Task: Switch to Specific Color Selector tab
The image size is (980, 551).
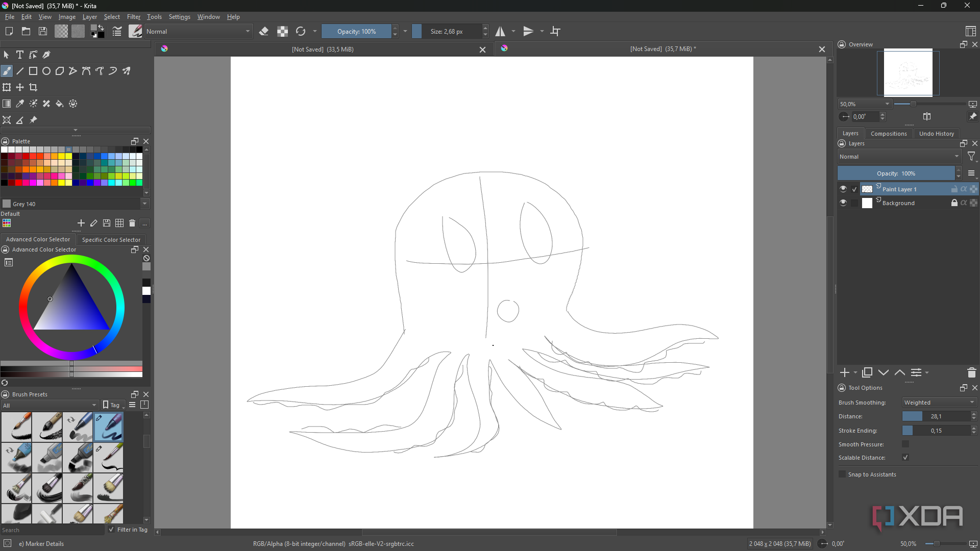Action: click(x=111, y=240)
